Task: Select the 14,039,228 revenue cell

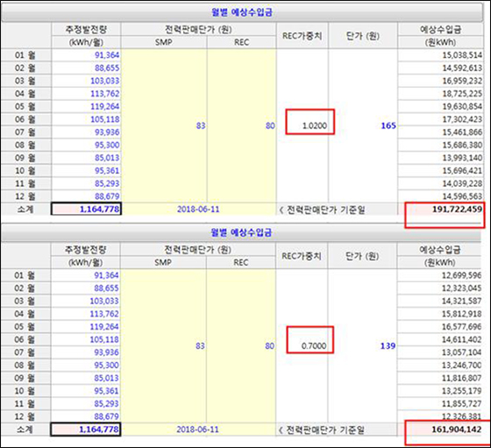Action: click(440, 183)
